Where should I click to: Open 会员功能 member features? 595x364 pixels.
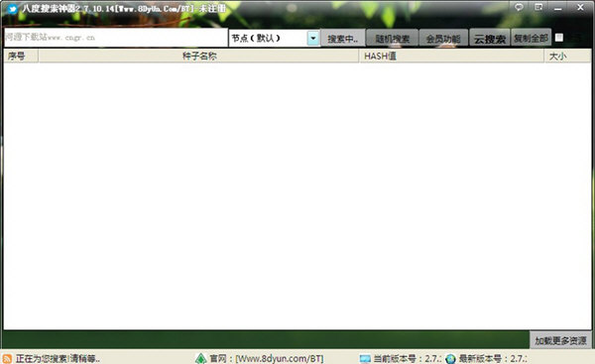tap(443, 39)
